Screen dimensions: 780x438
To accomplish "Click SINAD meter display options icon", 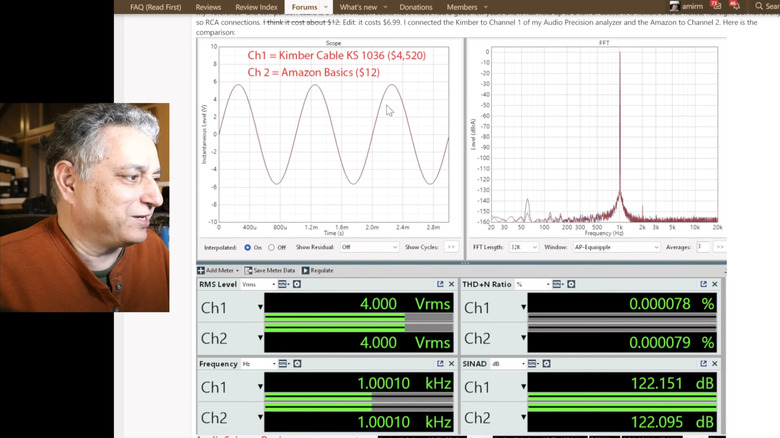I will click(x=533, y=364).
